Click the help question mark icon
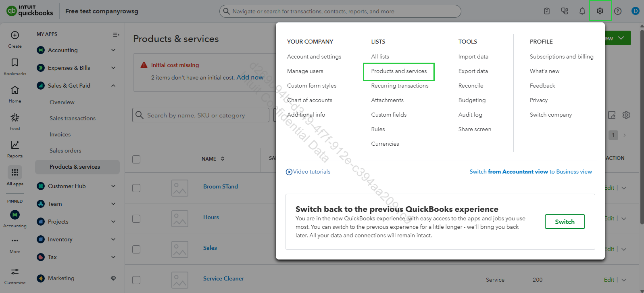Screen dimensions: 644x293 pyautogui.click(x=617, y=11)
